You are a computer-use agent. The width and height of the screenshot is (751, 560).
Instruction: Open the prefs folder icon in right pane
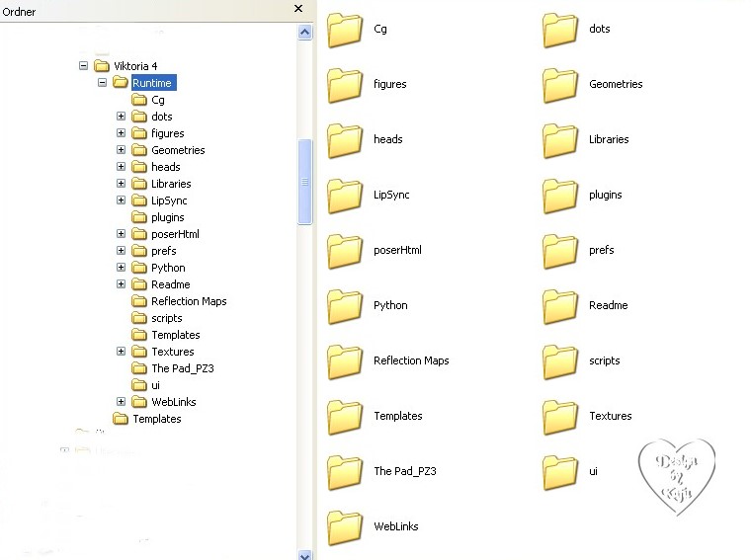(x=560, y=251)
